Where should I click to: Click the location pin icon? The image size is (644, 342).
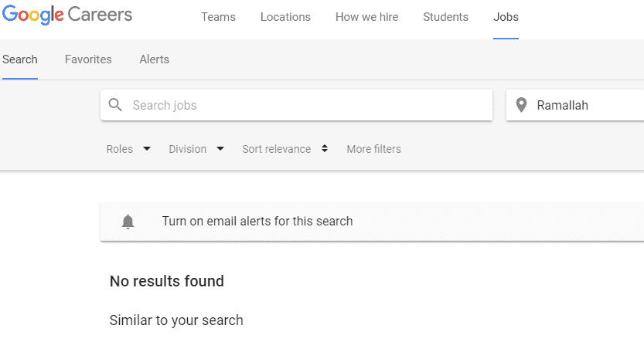pos(521,105)
